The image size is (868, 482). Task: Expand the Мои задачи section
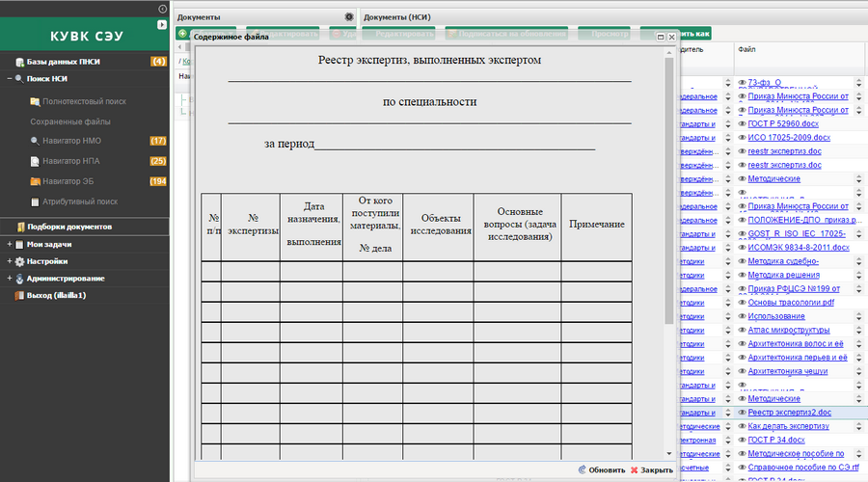pos(8,244)
